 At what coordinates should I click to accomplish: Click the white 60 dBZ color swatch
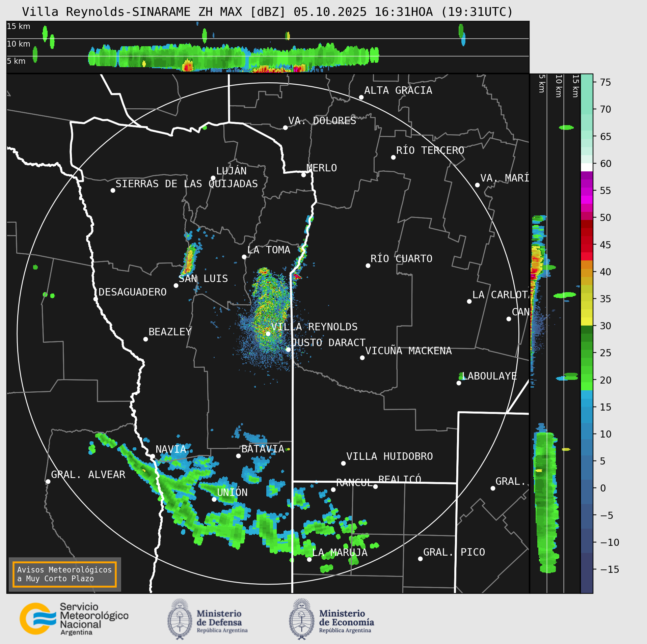[587, 167]
